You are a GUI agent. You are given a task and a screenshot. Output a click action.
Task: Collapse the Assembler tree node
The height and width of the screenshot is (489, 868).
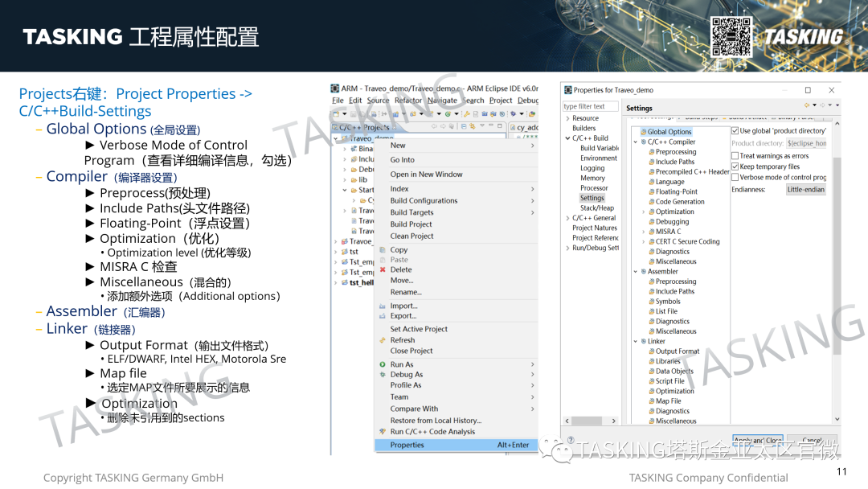click(636, 271)
